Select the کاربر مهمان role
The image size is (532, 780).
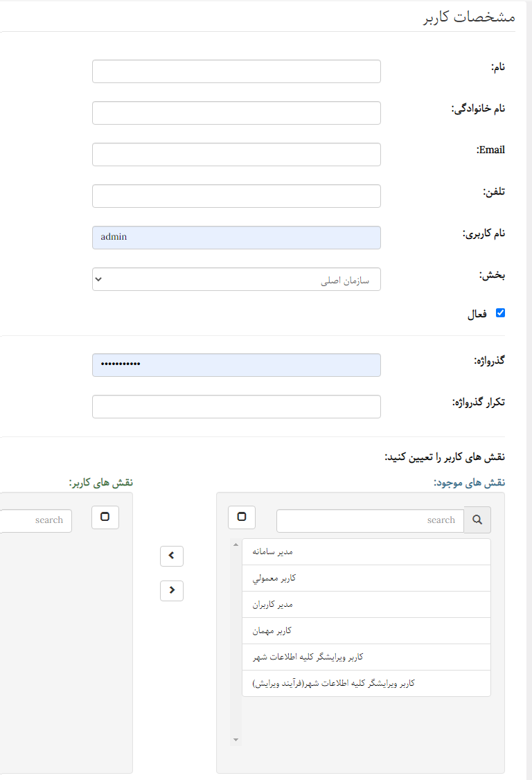pos(366,630)
